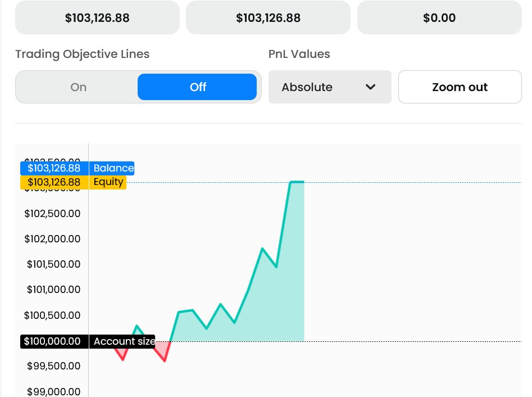
Task: Click the $101,000.00 axis label
Action: click(53, 290)
